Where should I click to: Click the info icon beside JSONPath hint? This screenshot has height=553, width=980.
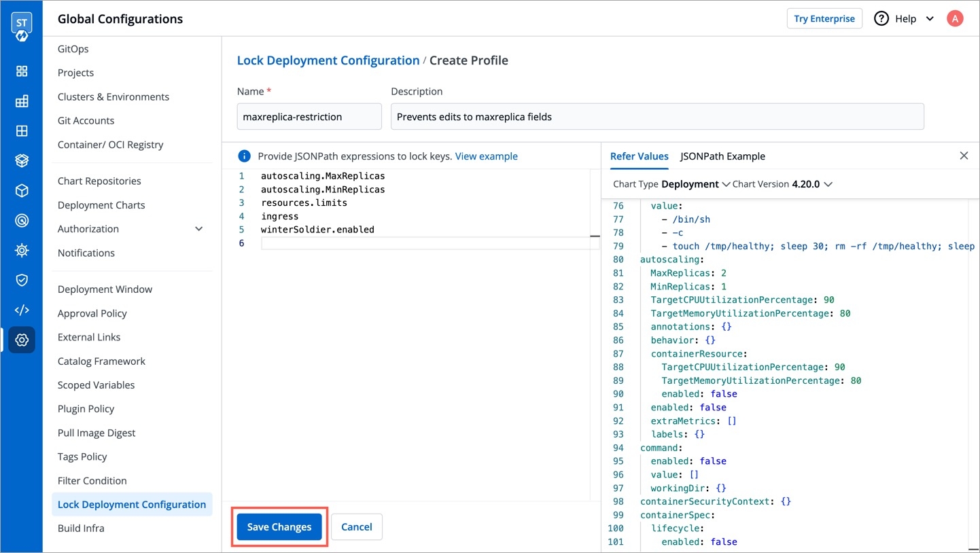coord(244,156)
